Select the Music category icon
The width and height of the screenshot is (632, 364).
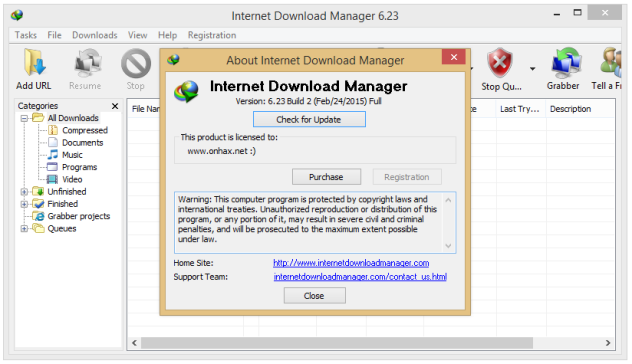[53, 154]
